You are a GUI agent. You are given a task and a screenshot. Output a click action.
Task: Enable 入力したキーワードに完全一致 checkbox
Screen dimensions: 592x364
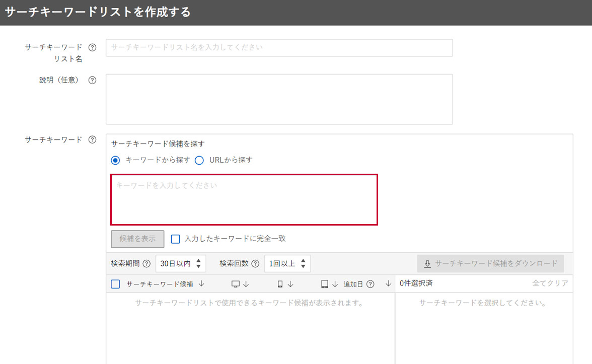[x=175, y=239]
